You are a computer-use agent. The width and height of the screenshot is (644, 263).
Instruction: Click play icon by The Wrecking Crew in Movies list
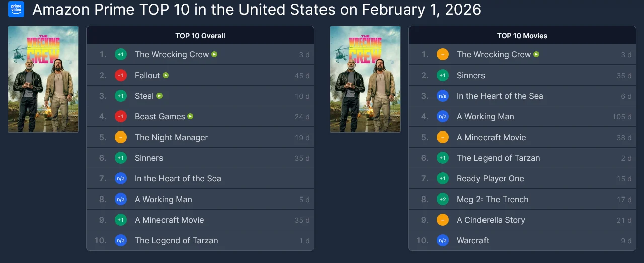coord(536,54)
